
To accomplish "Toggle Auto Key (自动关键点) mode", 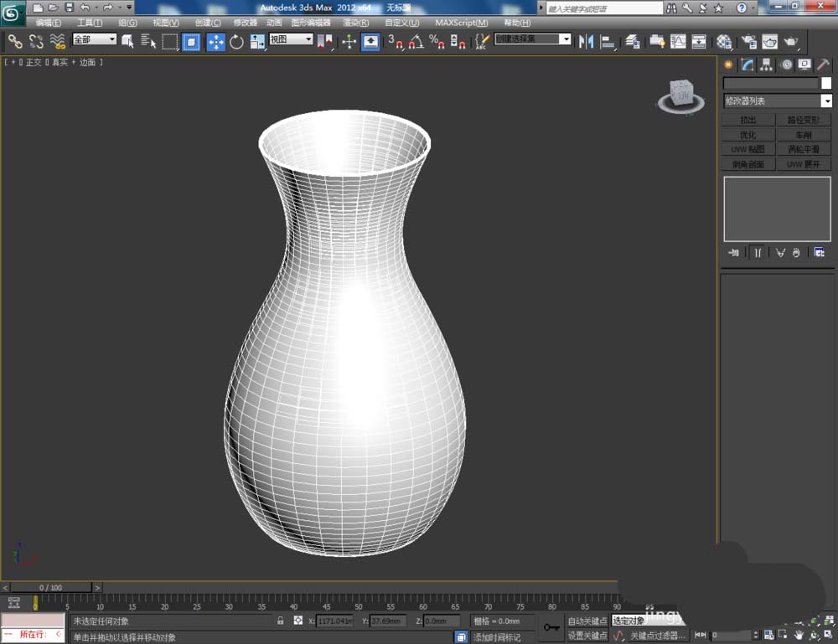I will tap(587, 621).
